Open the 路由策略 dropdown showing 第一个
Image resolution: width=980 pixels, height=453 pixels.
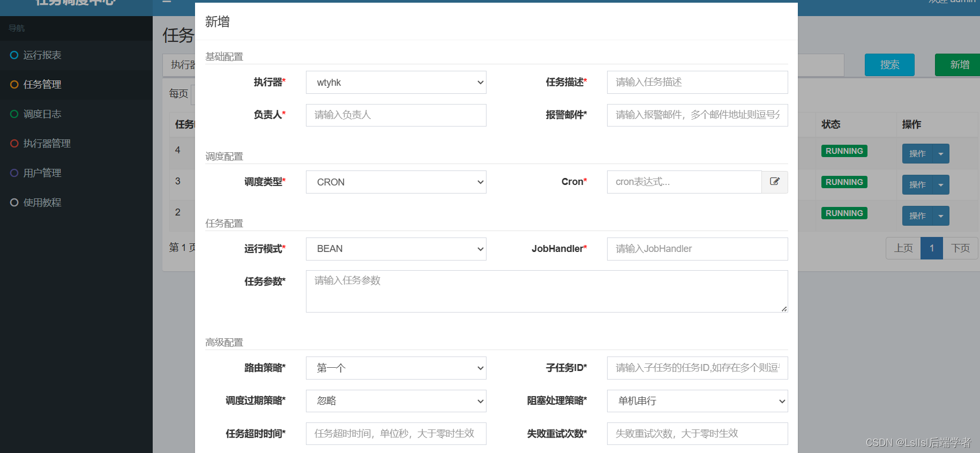[396, 368]
